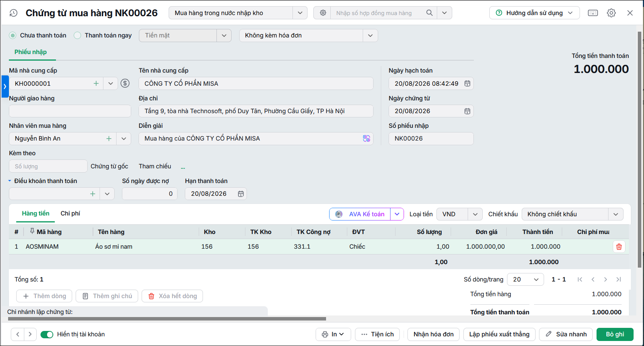View supplier debt dollar icon
644x346 pixels.
coord(125,83)
